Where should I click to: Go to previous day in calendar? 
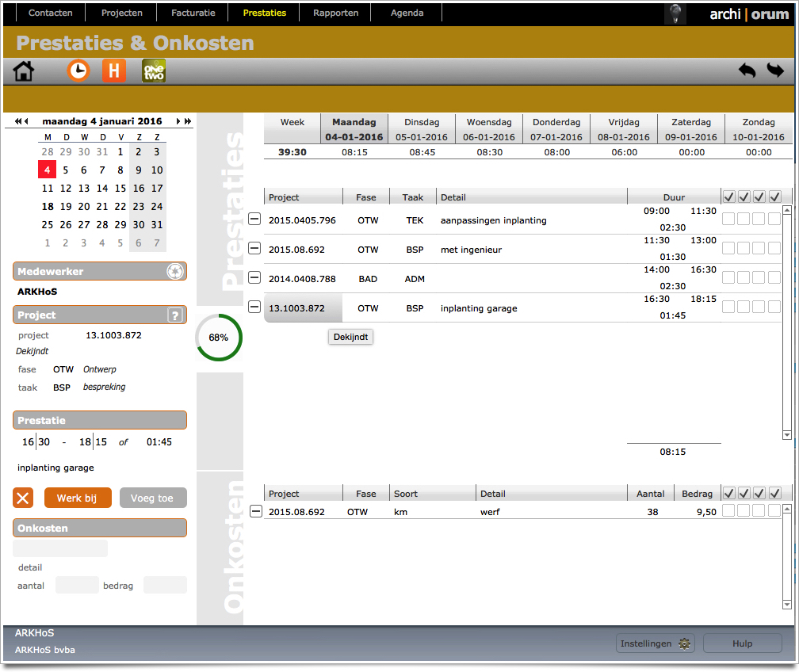[26, 121]
